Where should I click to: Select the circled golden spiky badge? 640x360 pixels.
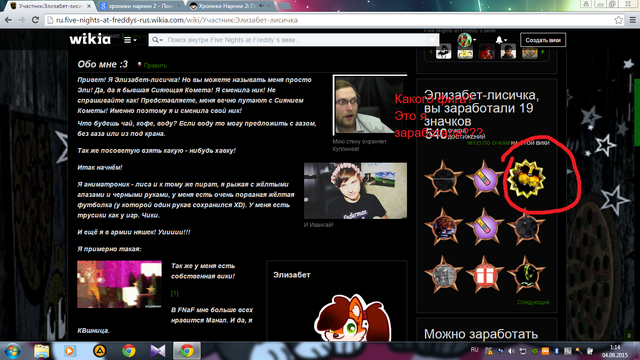[527, 179]
